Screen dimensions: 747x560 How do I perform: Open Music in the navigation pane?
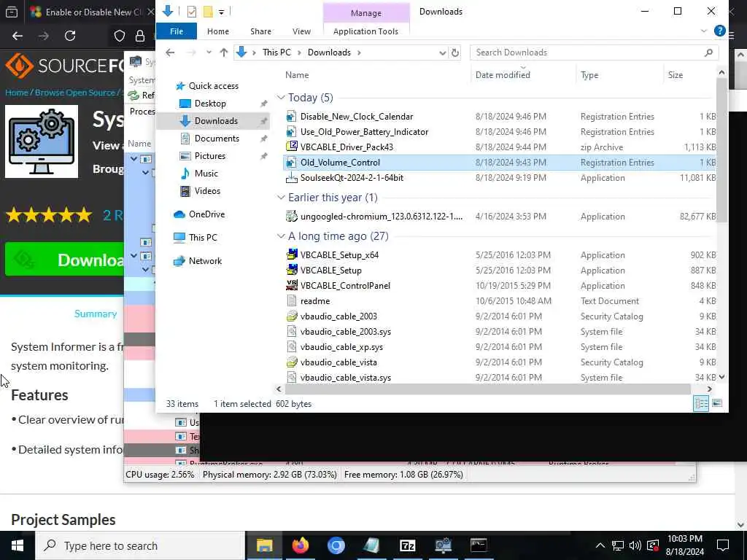point(206,174)
